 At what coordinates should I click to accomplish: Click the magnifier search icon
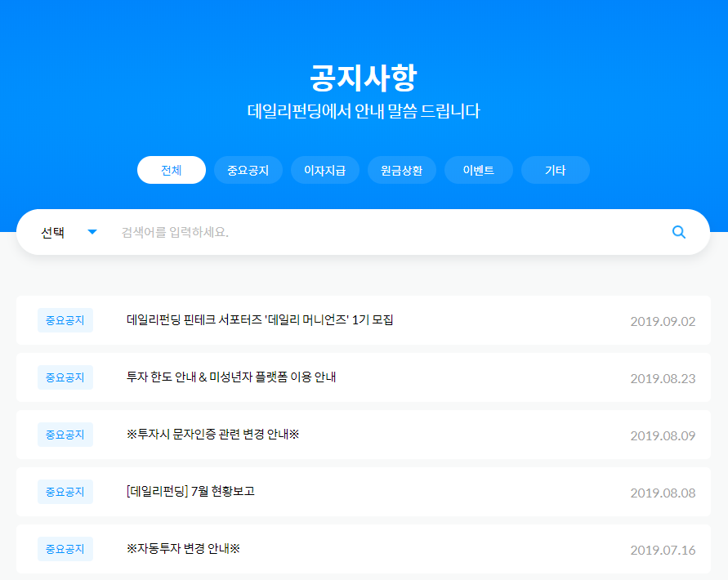click(x=679, y=232)
